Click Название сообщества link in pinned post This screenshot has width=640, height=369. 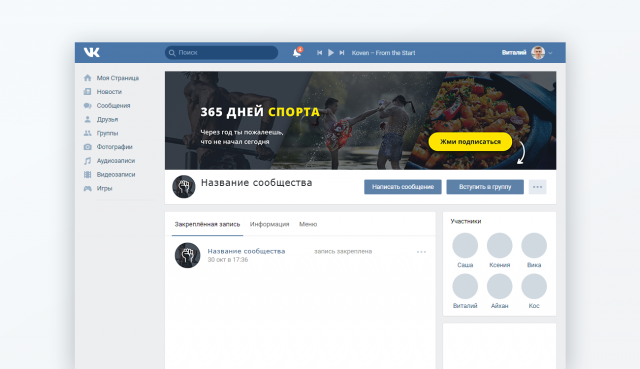point(246,251)
